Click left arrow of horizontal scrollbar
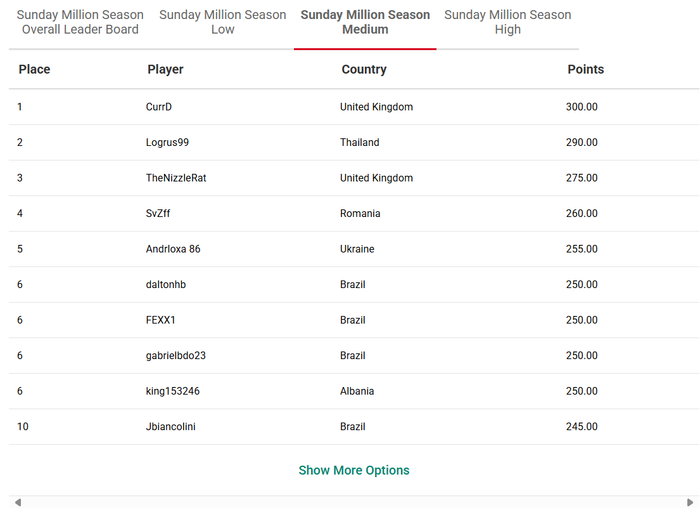 tap(18, 503)
